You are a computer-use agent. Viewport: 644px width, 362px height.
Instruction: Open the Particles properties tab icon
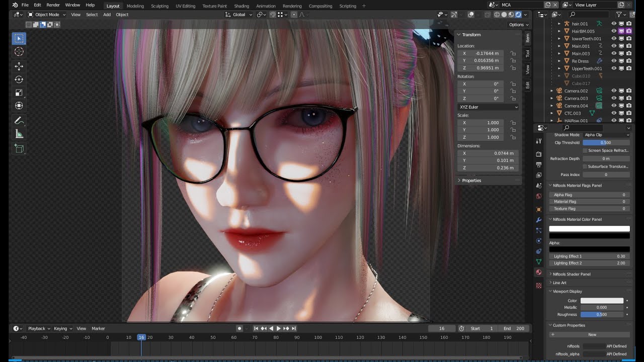pos(539,230)
